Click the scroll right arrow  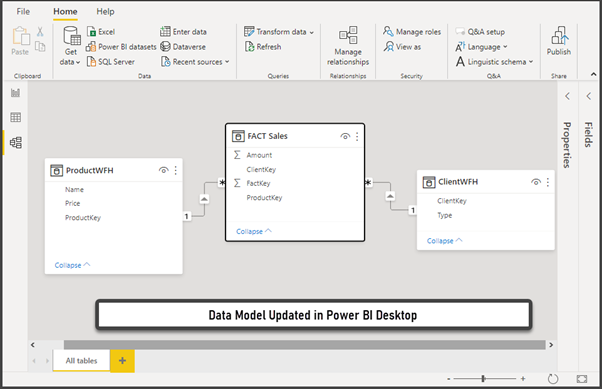551,345
